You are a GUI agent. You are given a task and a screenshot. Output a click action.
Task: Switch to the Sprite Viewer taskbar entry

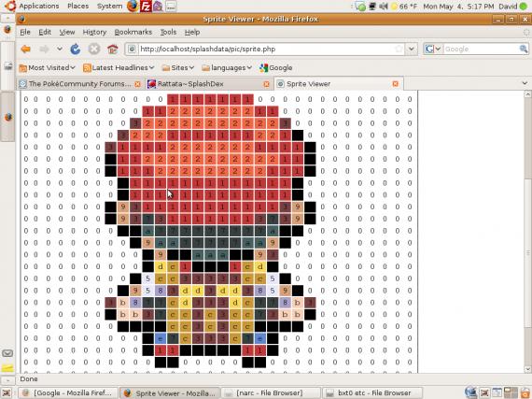(x=170, y=392)
